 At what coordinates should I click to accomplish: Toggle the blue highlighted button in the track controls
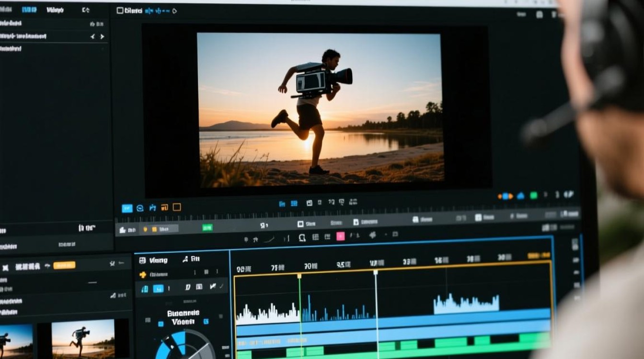(158, 288)
